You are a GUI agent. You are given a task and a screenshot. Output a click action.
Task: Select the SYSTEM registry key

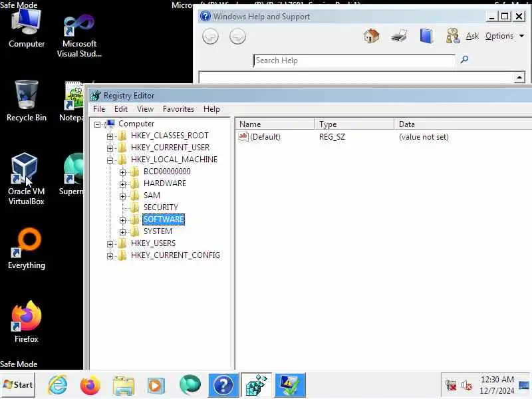(158, 231)
